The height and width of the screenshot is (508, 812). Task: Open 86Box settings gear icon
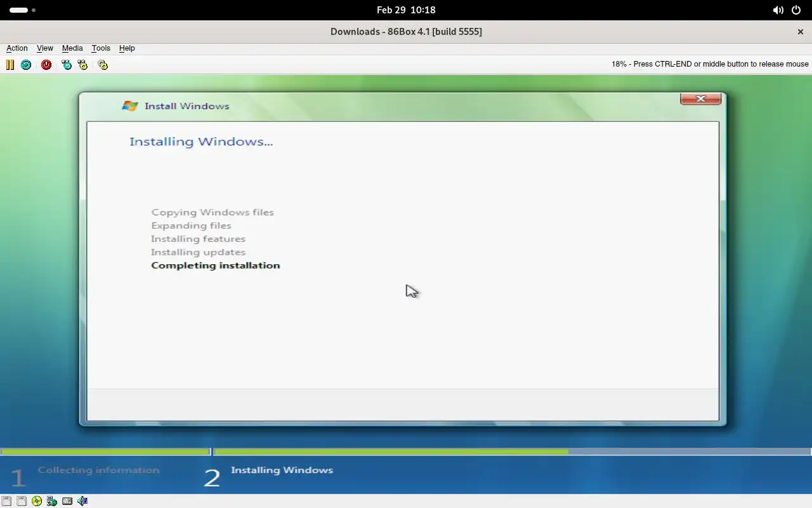[x=103, y=65]
